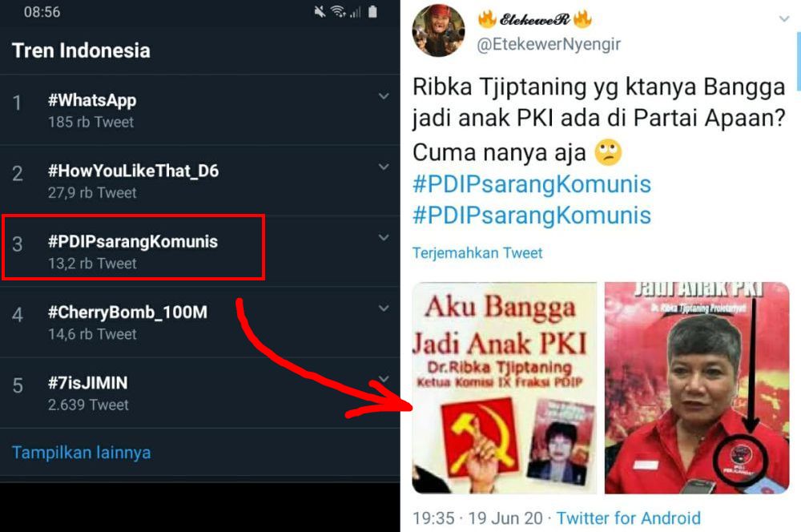Open chevron menu for #HowYouLikeThat_D6 trend
Viewport: 801px width, 532px height.
(384, 167)
